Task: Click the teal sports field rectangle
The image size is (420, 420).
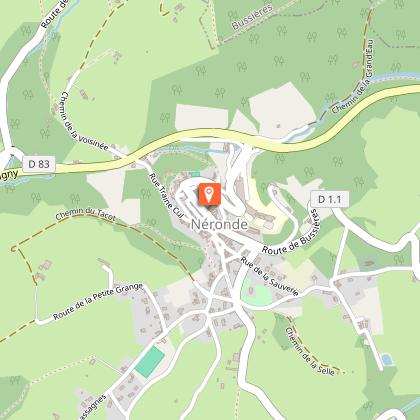Action: (x=150, y=362)
